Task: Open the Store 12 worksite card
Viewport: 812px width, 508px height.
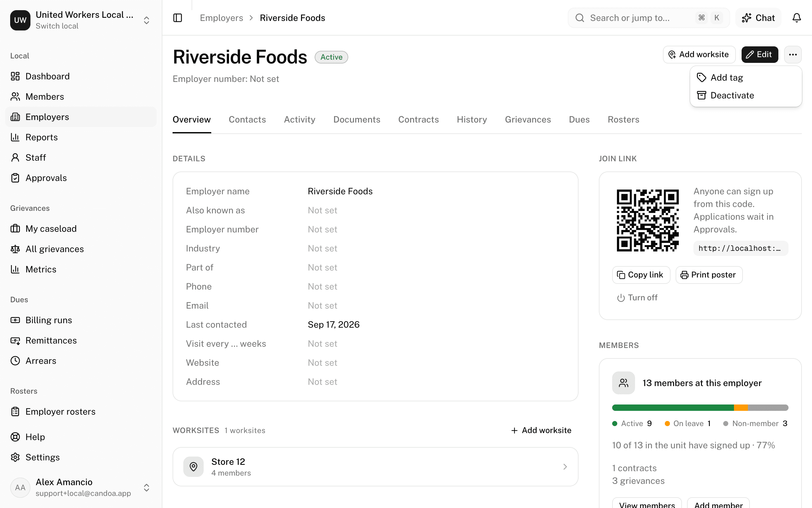Action: (x=375, y=467)
